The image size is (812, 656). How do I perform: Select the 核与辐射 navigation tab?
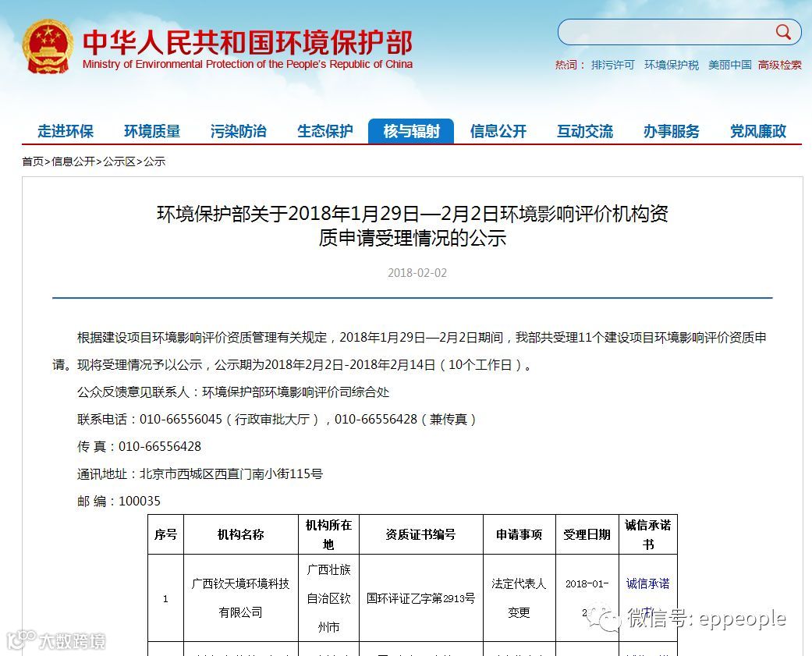click(x=411, y=131)
